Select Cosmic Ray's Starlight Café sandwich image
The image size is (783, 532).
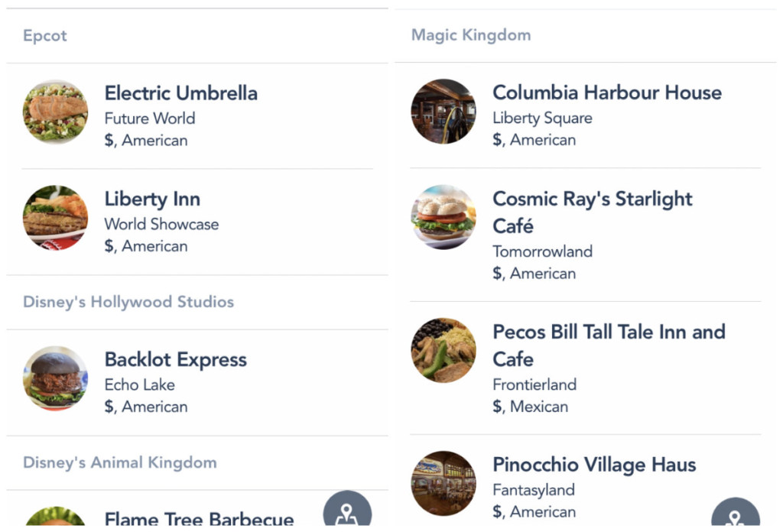[443, 217]
